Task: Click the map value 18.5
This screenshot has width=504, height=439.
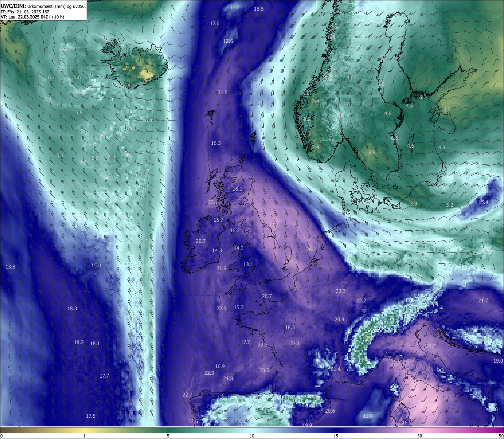Action: coord(259,9)
